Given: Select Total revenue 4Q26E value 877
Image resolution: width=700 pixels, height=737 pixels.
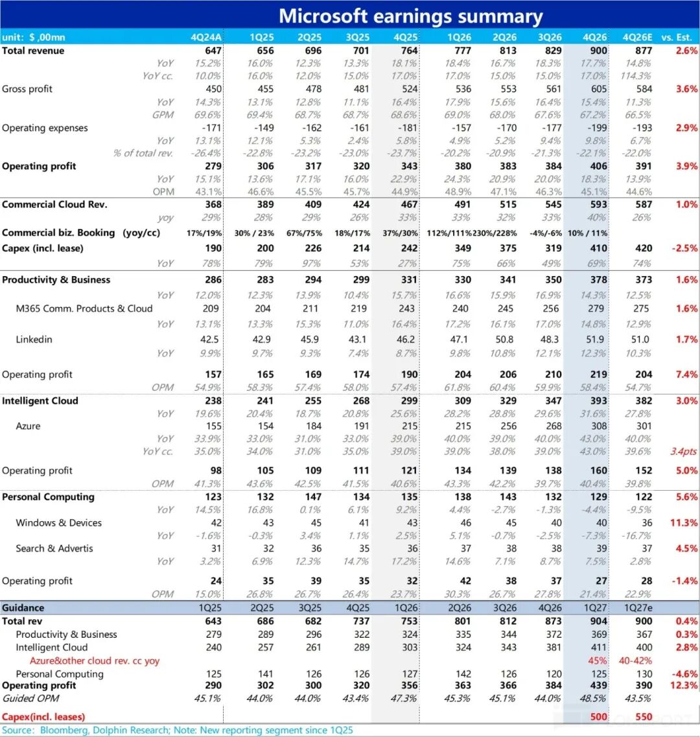Looking at the screenshot, I should click(644, 51).
